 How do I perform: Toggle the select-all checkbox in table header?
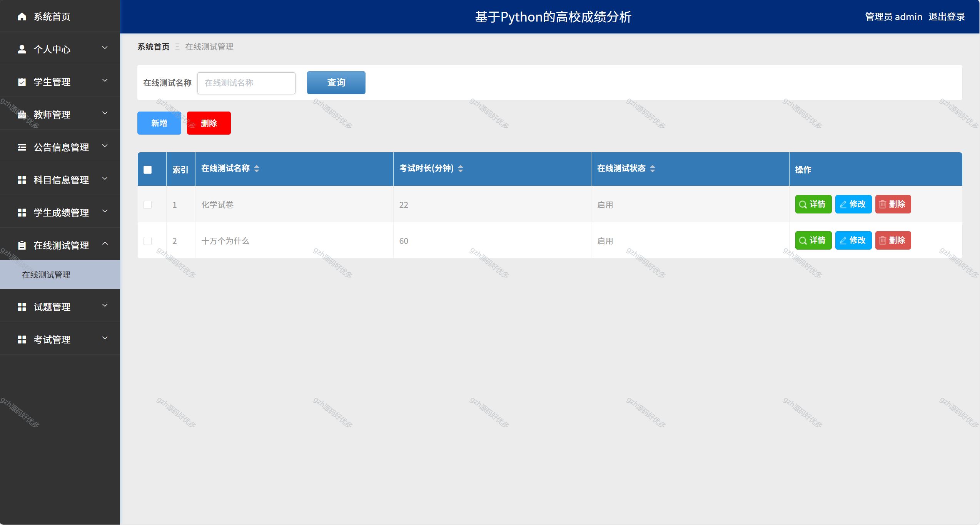pyautogui.click(x=147, y=170)
